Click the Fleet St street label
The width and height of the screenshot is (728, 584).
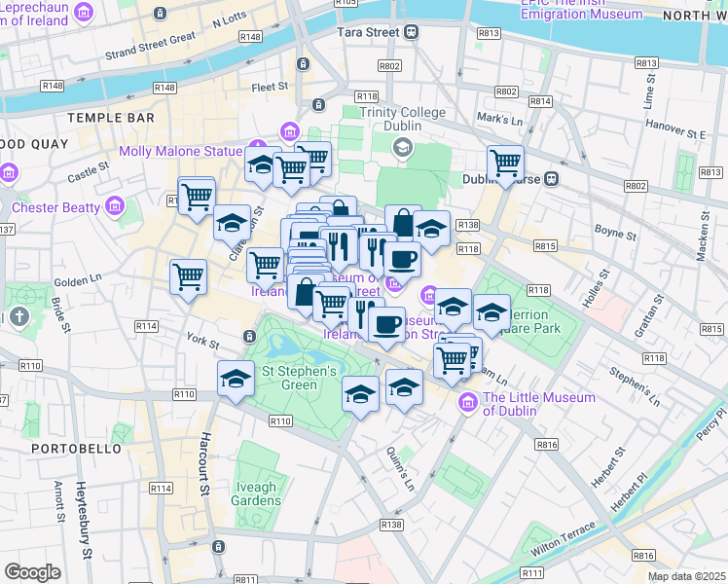click(270, 87)
